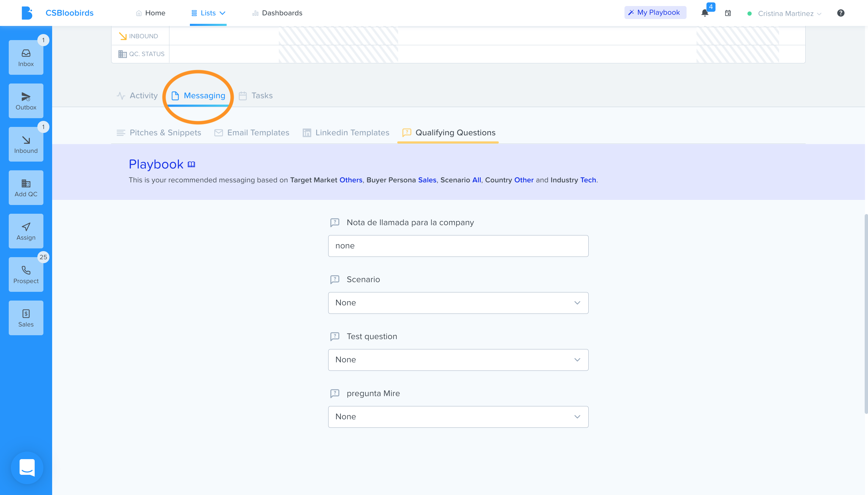This screenshot has height=495, width=868.
Task: Click the Industry Tech link
Action: pyautogui.click(x=588, y=180)
